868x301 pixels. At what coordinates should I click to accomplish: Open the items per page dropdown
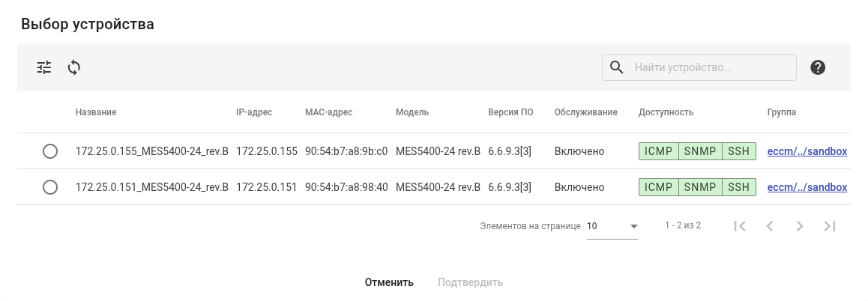point(612,226)
